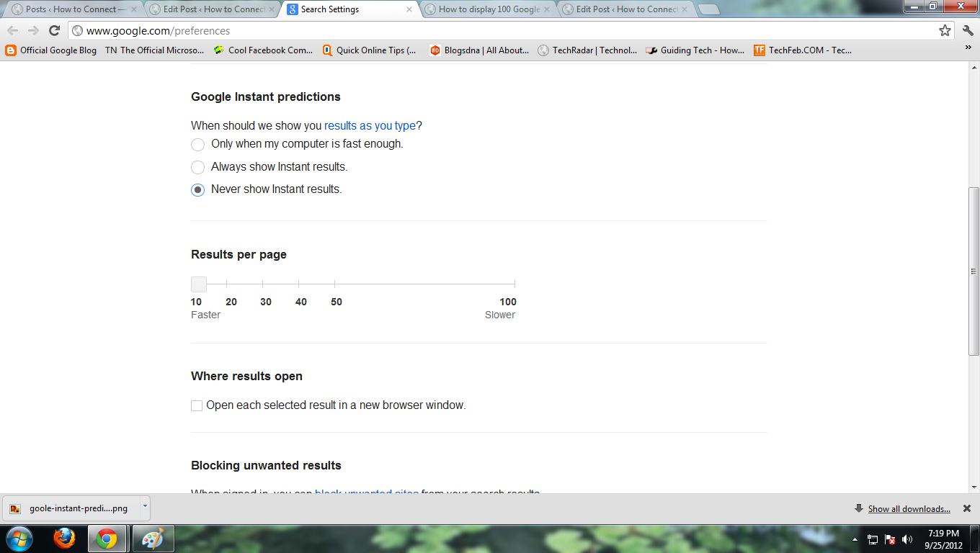This screenshot has width=980, height=553.
Task: Select 'Always show Instant results' option
Action: click(197, 168)
